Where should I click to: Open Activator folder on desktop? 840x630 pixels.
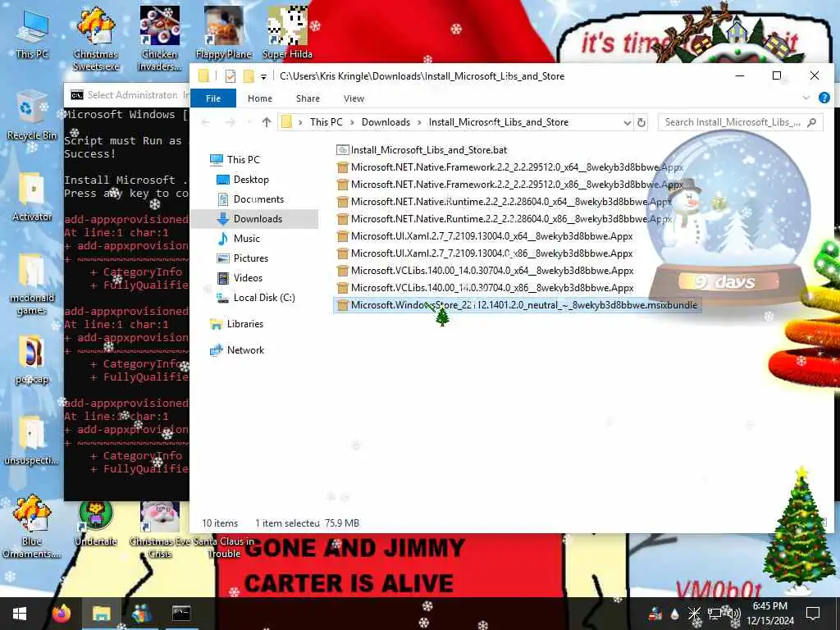coord(32,197)
